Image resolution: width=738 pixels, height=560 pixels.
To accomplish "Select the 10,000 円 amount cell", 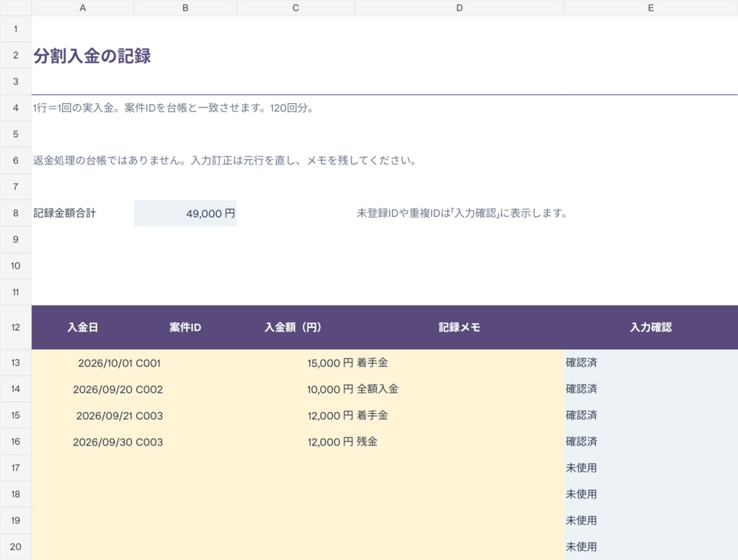I will (295, 389).
